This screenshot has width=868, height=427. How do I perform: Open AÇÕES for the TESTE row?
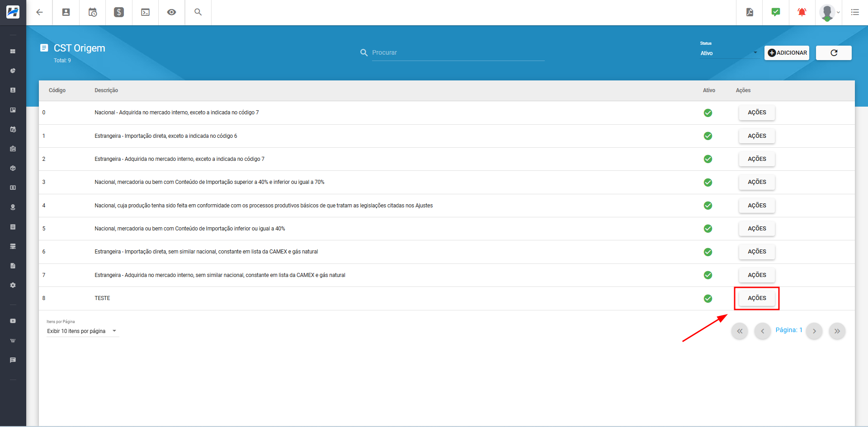[x=757, y=298]
